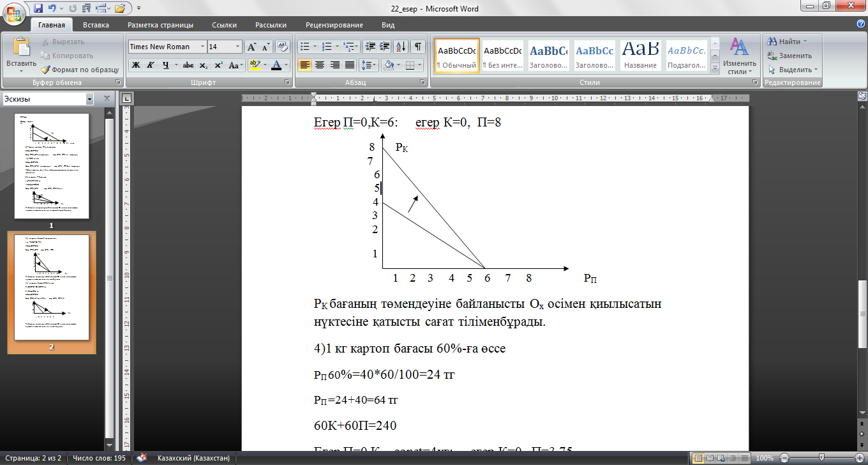Viewport: 868px width, 465px height.
Task: Clear formatting with eraser icon
Action: pos(283,47)
